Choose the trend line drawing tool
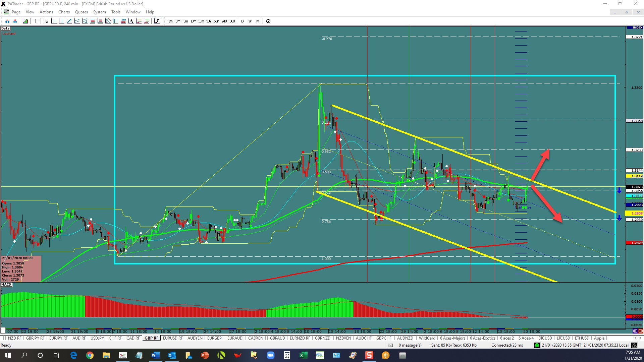Viewport: 644px width, 362px height. [69, 21]
